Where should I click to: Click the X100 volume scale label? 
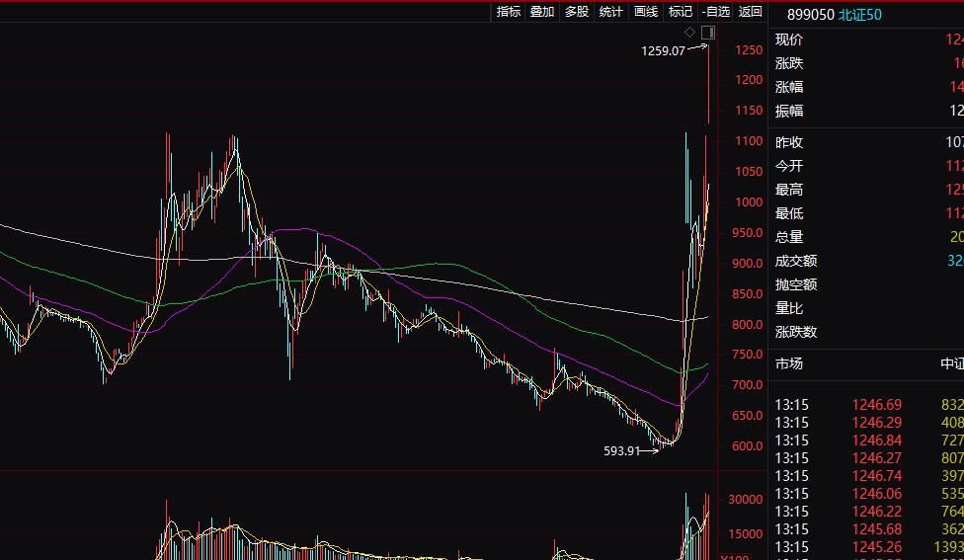pyautogui.click(x=735, y=557)
